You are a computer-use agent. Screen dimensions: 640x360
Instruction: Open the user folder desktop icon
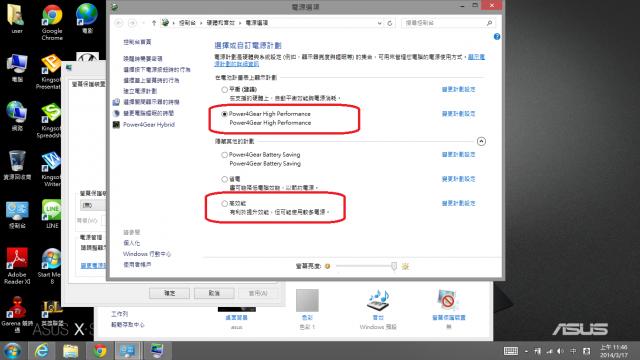coord(17,19)
